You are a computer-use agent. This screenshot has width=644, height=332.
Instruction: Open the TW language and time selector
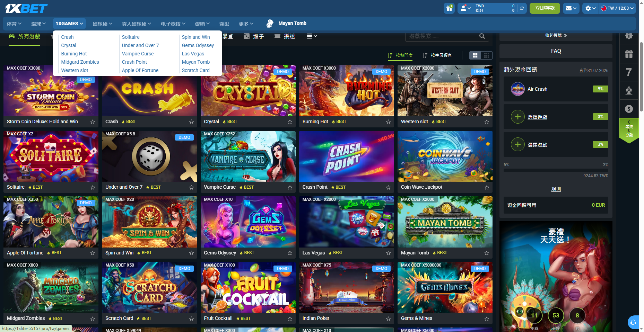(617, 8)
